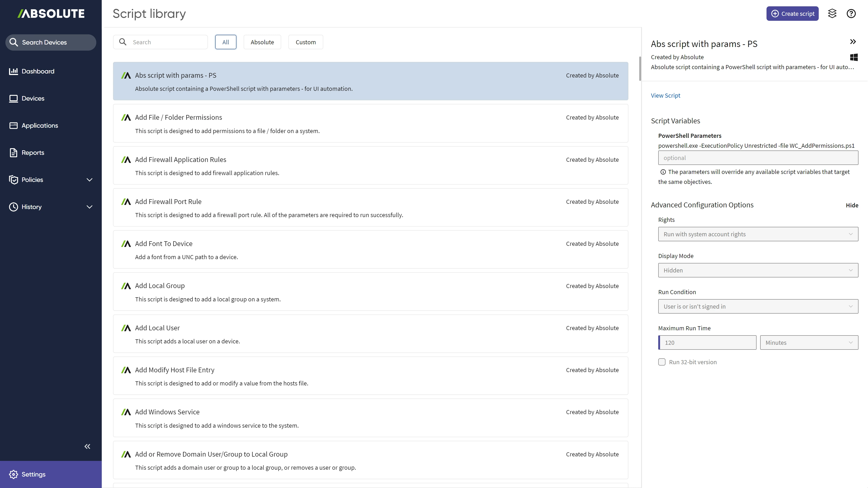Open the Reports document icon
The height and width of the screenshot is (488, 868).
(x=14, y=152)
